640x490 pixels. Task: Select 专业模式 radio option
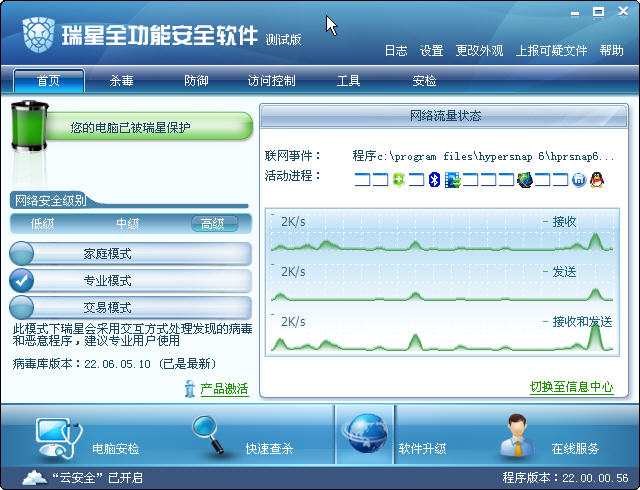click(x=21, y=280)
